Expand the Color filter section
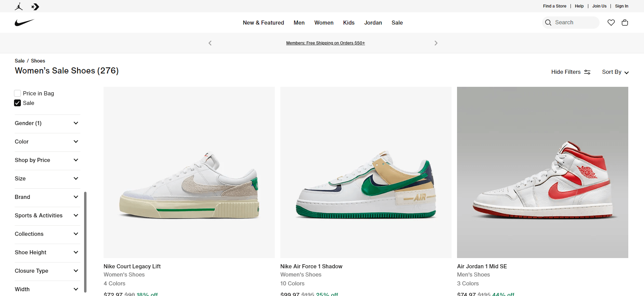The image size is (644, 296). (x=47, y=142)
